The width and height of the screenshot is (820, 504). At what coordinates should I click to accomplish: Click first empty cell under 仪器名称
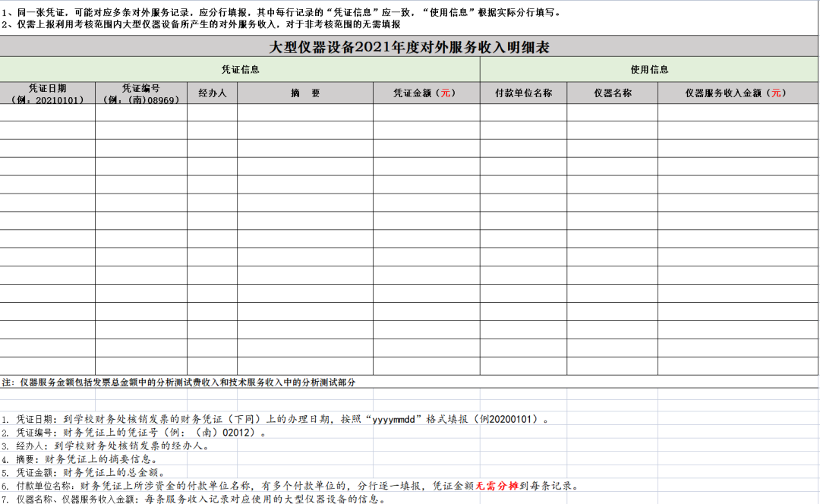pos(613,112)
